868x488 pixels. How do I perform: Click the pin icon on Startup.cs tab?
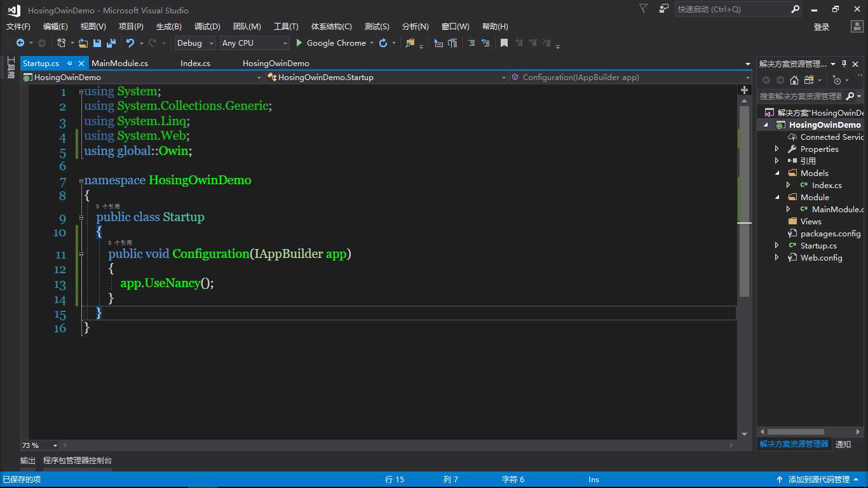pyautogui.click(x=70, y=63)
